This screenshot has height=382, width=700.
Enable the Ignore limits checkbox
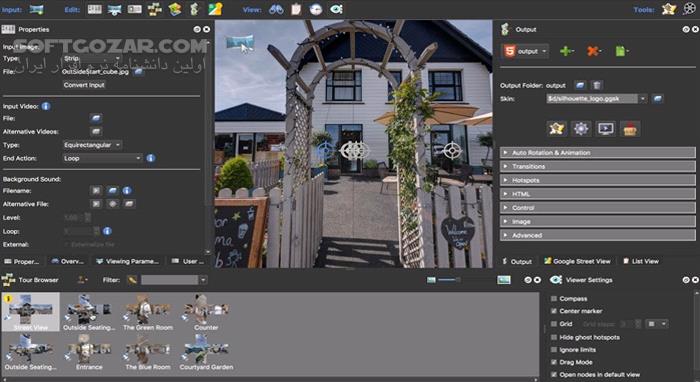[x=554, y=350]
